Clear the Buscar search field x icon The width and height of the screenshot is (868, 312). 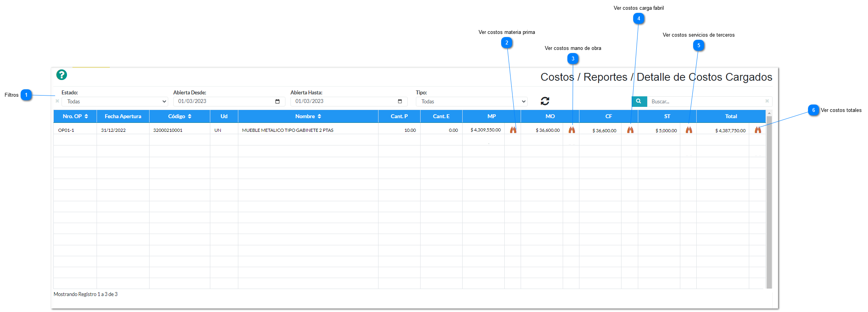click(767, 101)
